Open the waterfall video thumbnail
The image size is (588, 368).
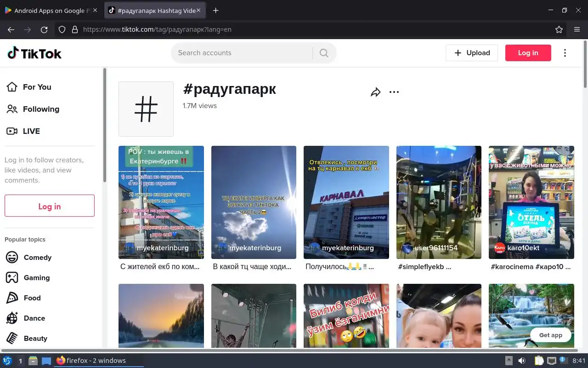click(x=531, y=316)
